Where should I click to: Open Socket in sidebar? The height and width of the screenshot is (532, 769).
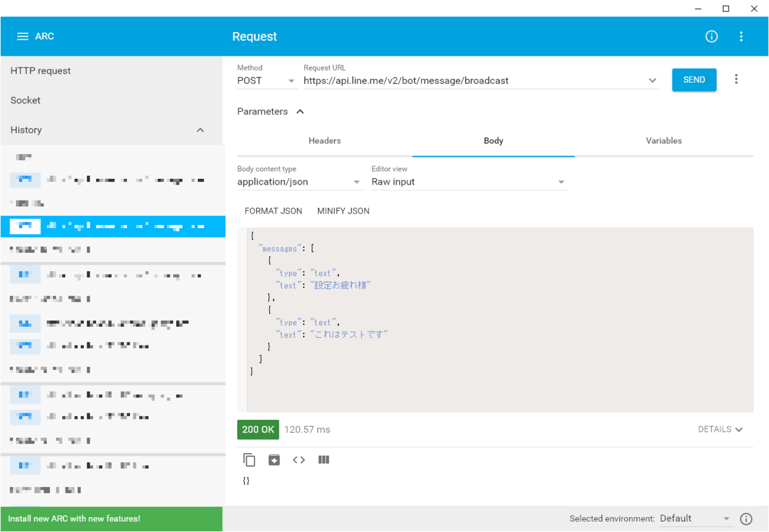[x=112, y=101]
